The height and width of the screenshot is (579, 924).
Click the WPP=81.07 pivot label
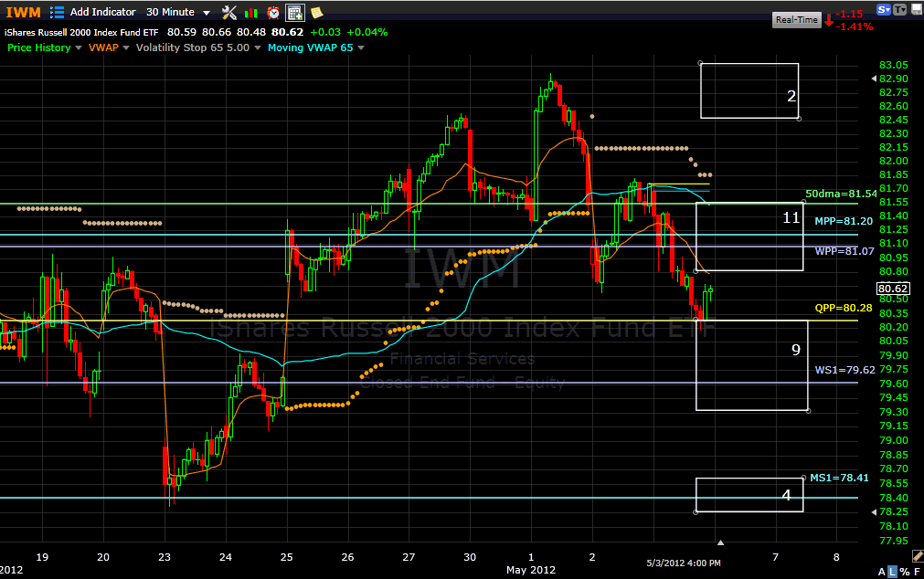point(844,251)
